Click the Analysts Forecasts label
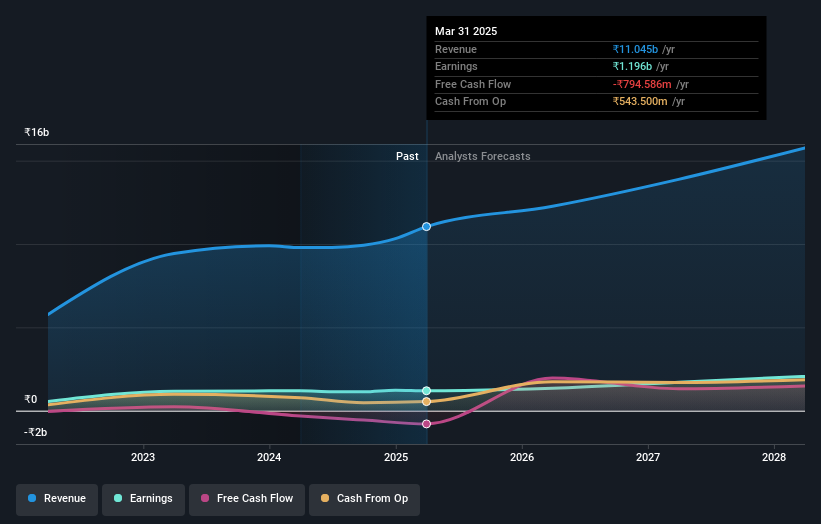Viewport: 821px width, 524px height. click(x=483, y=157)
